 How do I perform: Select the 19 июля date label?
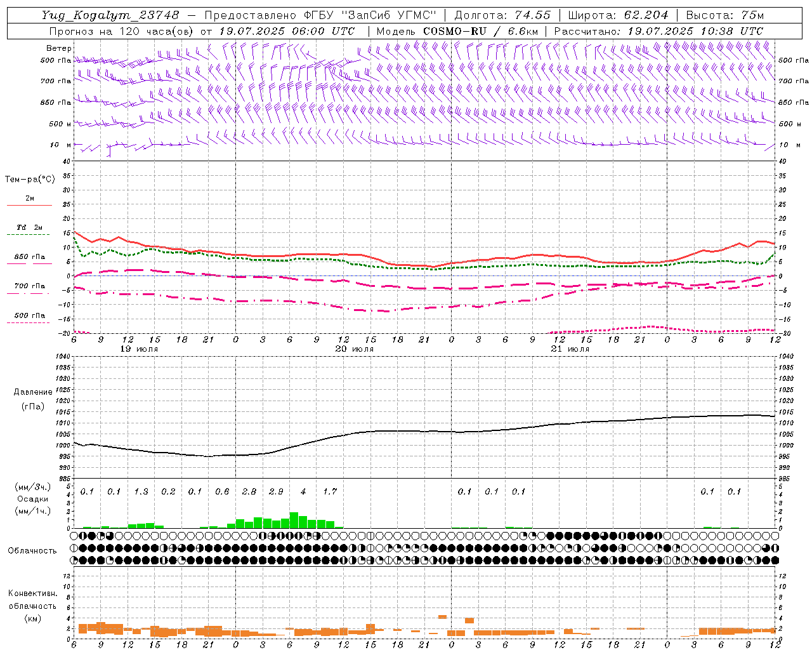pos(139,349)
